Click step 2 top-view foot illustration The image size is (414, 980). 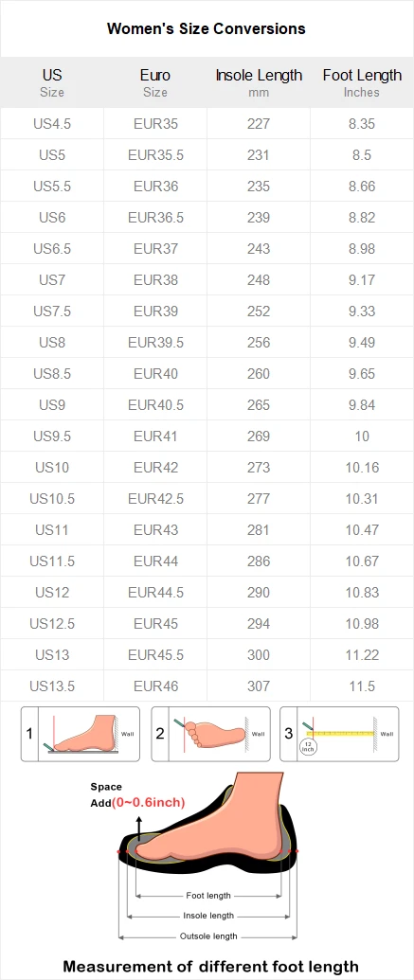pos(210,734)
